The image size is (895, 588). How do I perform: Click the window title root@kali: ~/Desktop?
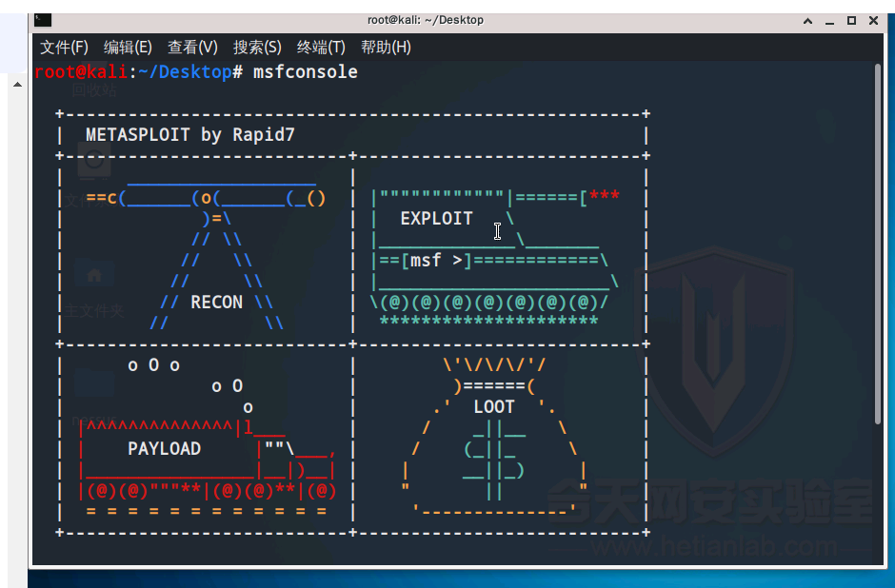click(x=426, y=20)
